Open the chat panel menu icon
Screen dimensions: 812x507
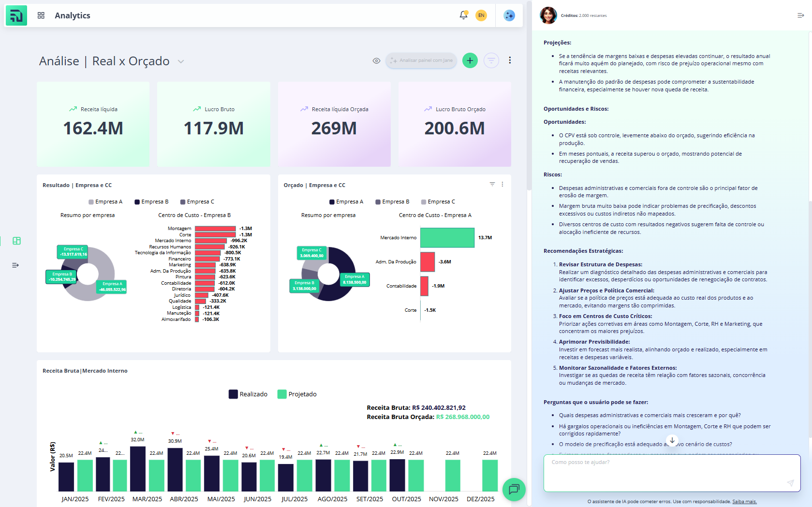[800, 15]
